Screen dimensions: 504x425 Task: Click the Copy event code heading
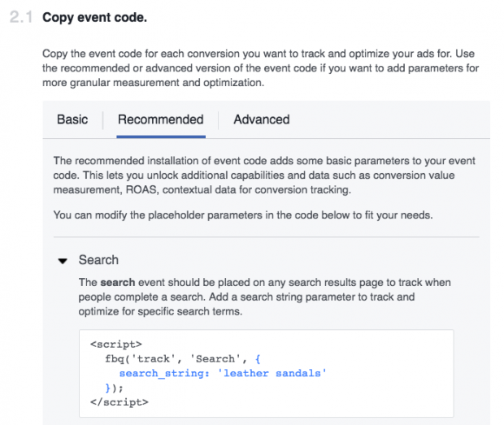(95, 17)
